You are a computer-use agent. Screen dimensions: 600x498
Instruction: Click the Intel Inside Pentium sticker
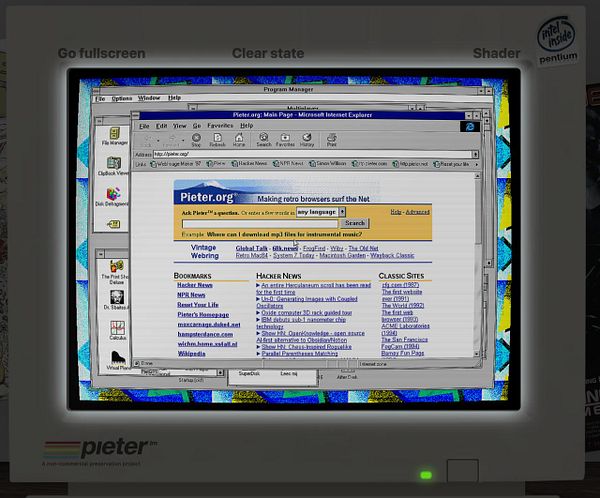[557, 40]
